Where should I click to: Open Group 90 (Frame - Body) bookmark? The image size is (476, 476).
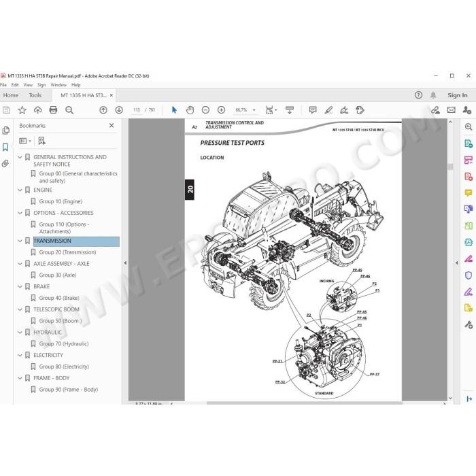point(69,390)
